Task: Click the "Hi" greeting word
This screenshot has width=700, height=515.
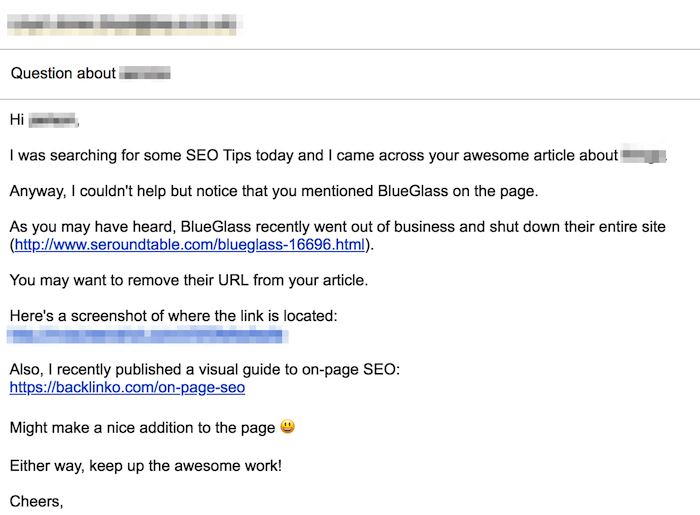Action: coord(17,121)
